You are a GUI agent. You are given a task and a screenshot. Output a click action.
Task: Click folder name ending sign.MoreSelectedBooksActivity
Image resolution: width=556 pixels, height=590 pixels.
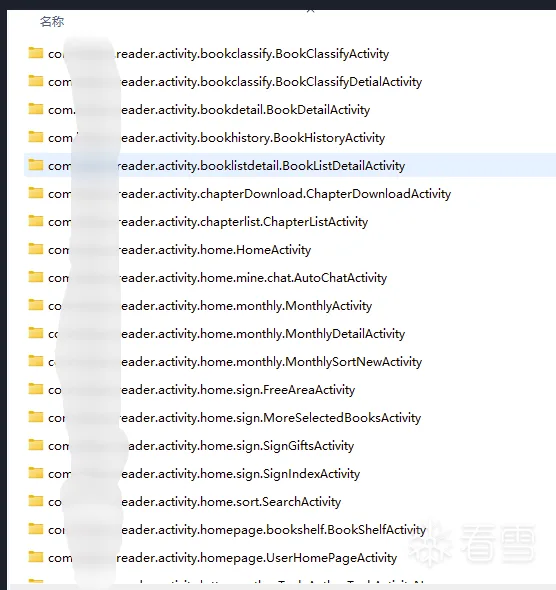point(235,418)
